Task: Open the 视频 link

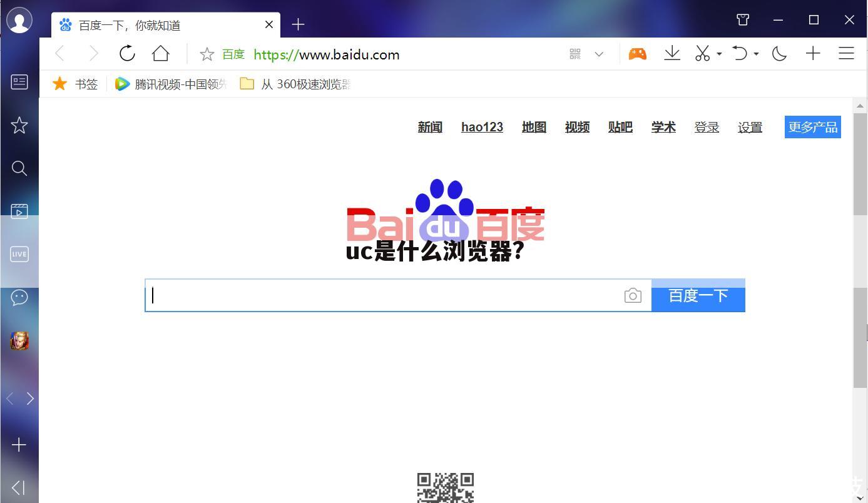Action: tap(577, 127)
